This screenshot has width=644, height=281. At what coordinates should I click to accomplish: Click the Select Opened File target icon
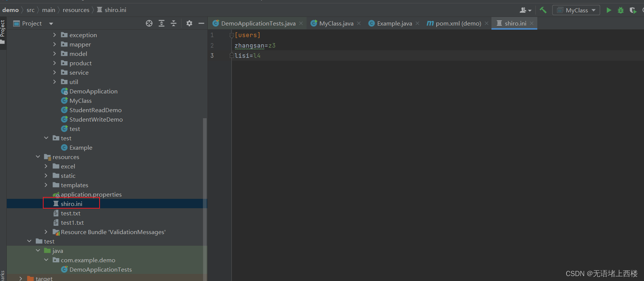[149, 23]
